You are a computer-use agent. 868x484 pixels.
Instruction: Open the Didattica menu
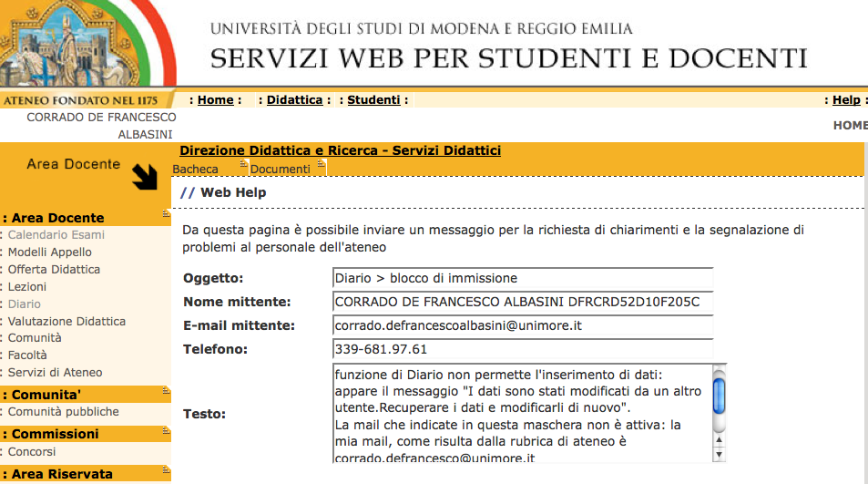294,100
